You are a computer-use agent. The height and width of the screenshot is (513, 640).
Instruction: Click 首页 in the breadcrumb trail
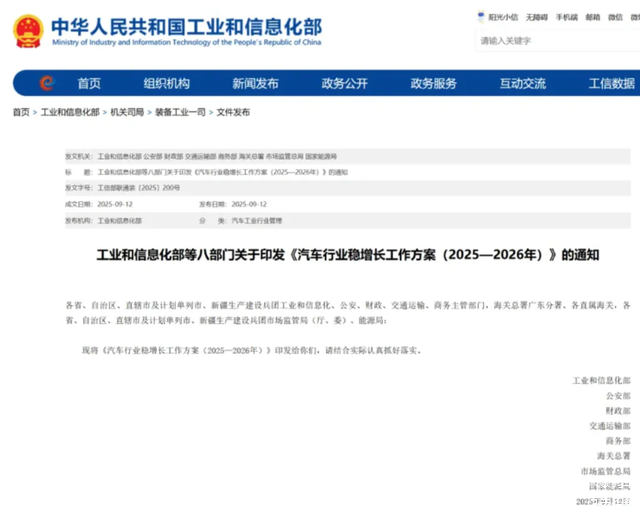pos(21,113)
